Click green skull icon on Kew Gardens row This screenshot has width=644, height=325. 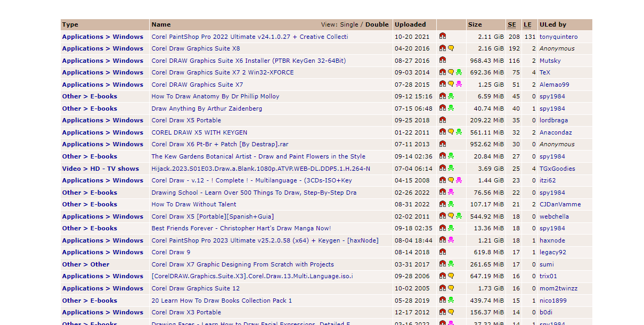(x=451, y=156)
